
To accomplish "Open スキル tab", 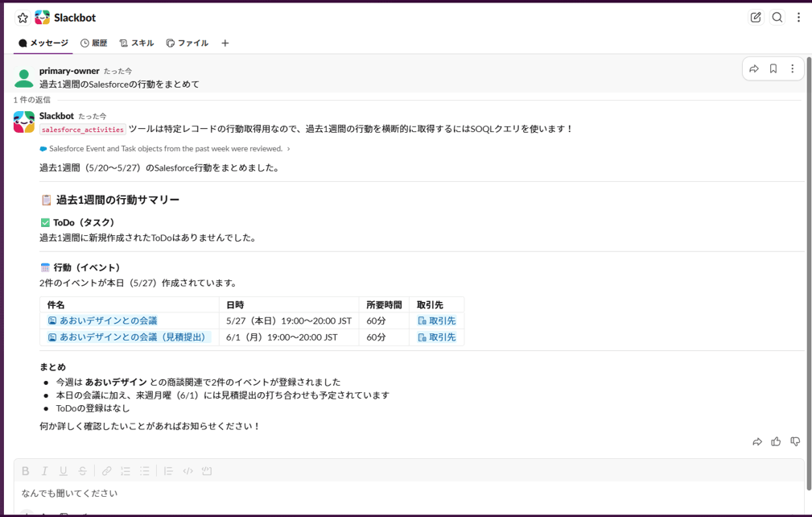I will click(x=137, y=43).
